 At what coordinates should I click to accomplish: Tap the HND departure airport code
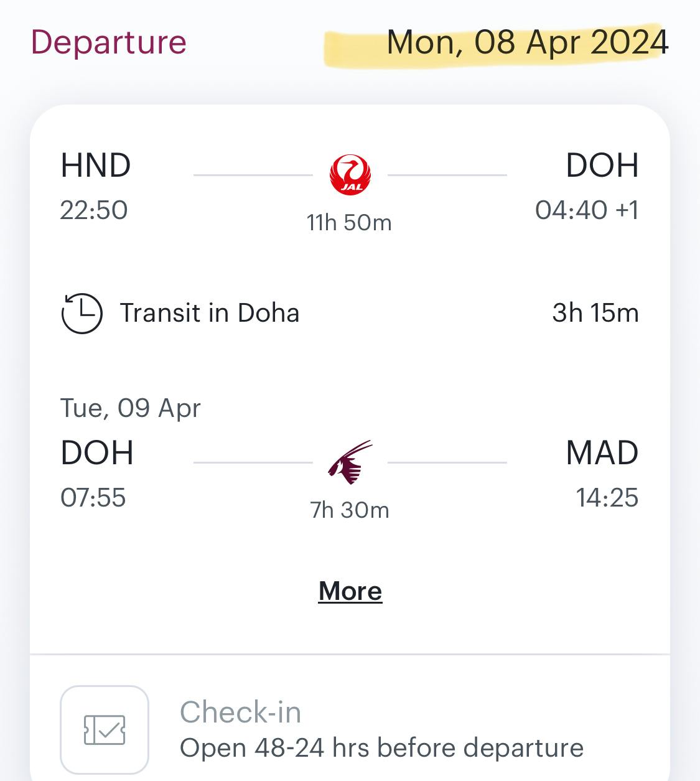coord(96,166)
